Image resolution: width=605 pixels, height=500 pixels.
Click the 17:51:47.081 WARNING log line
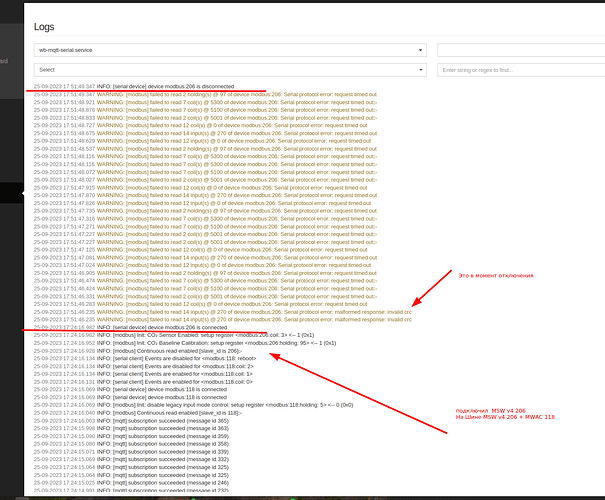point(205,257)
